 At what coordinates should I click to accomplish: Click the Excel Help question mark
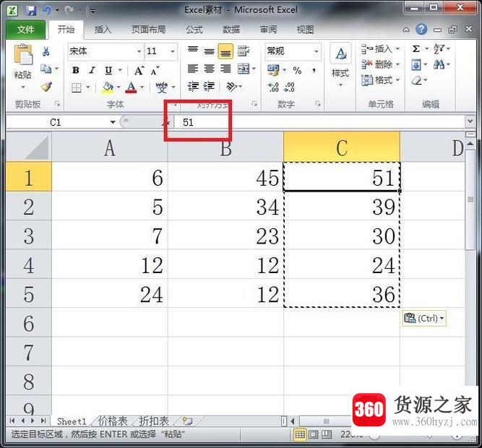(x=421, y=30)
